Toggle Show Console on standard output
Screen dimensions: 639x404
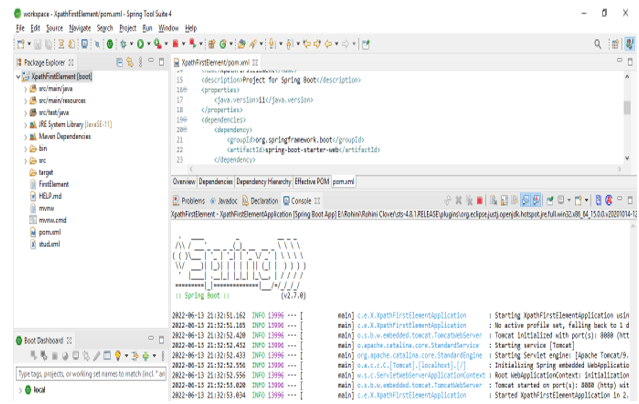pyautogui.click(x=525, y=201)
